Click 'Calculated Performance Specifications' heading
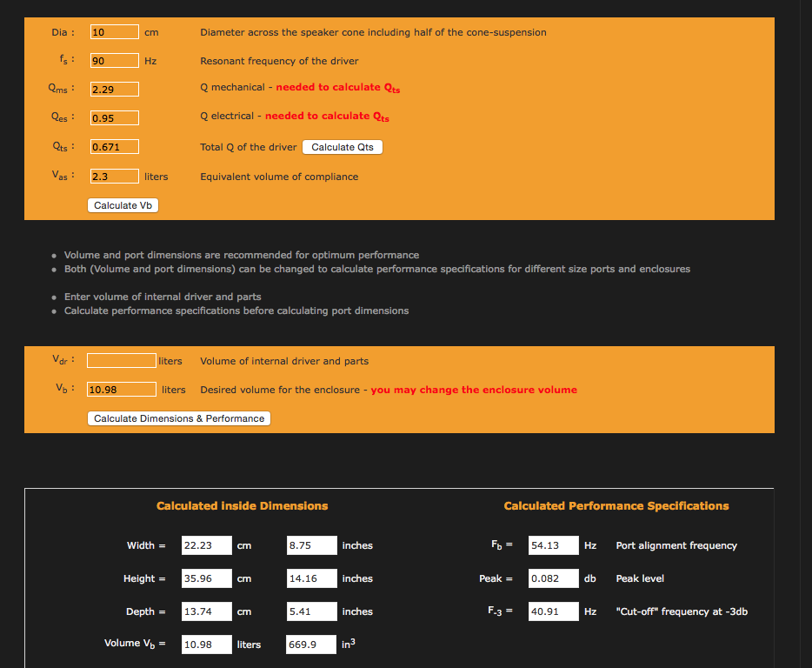 (616, 506)
